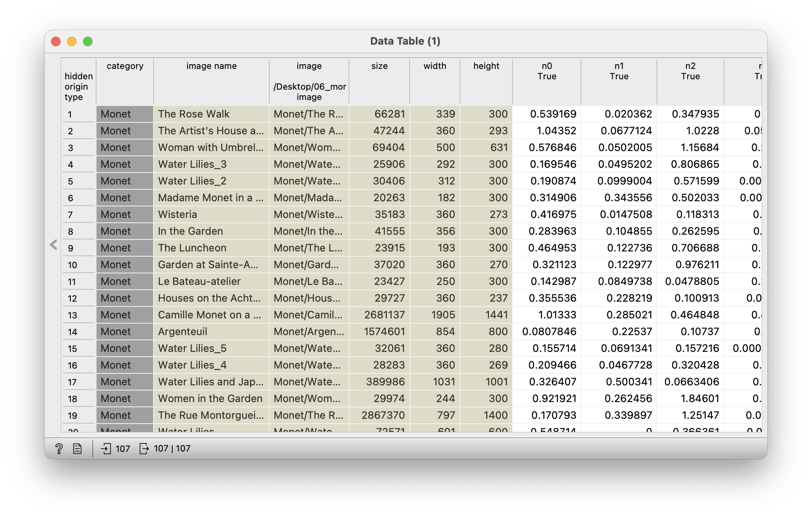Click 'Water Lilies and Jap...' cell
The width and height of the screenshot is (812, 518).
(211, 382)
